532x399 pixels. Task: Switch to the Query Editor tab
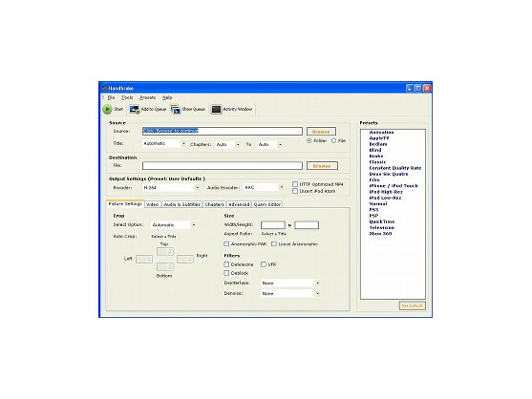(x=267, y=204)
